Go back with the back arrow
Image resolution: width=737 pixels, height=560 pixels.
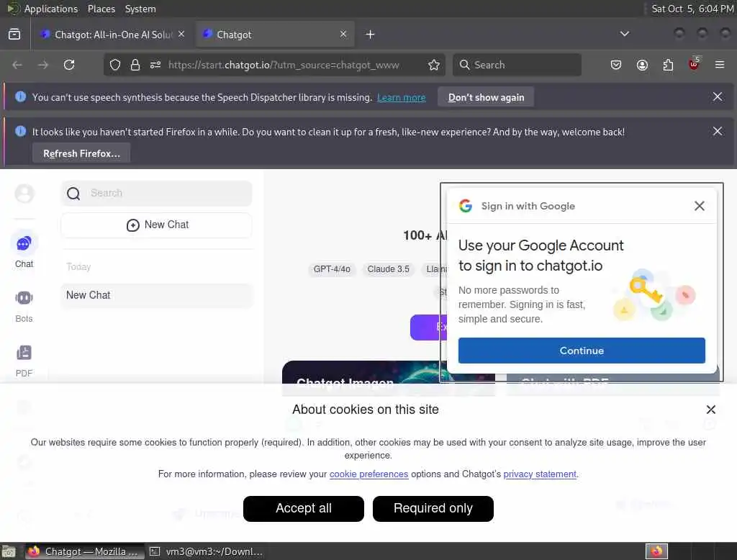17,65
